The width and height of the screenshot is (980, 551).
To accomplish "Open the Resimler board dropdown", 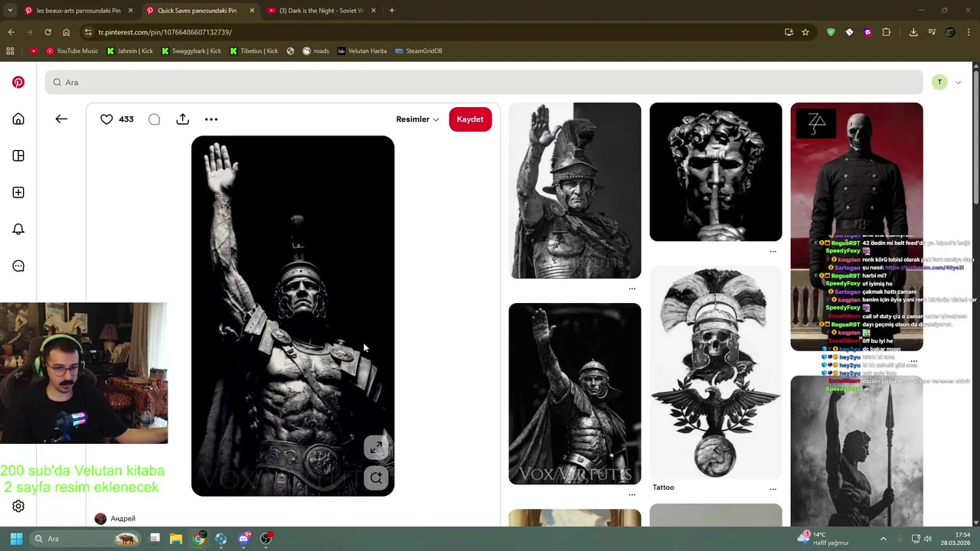I will [x=417, y=119].
